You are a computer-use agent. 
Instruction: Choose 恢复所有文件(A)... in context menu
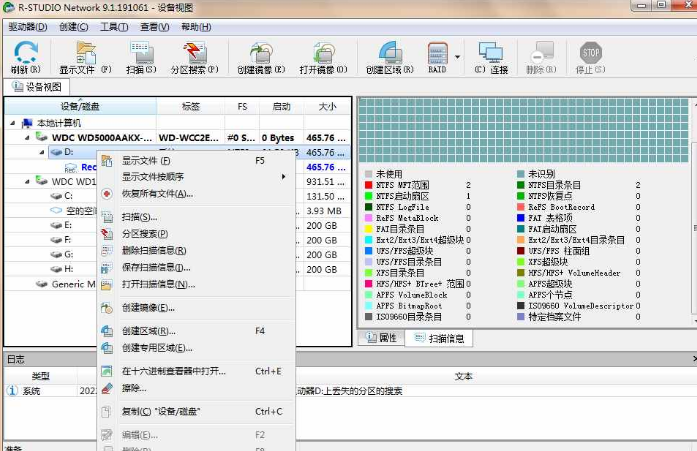(x=196, y=194)
